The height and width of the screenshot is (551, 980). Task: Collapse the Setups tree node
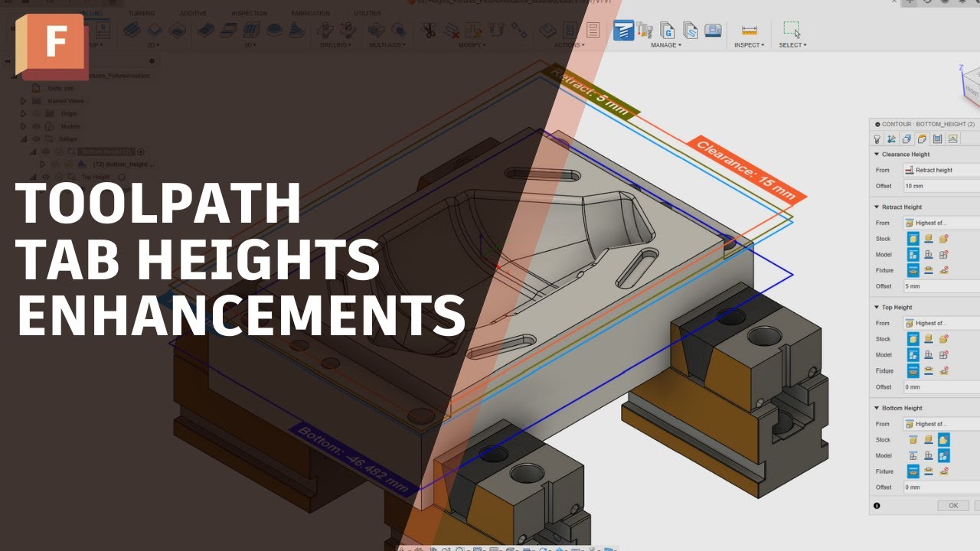coord(24,139)
